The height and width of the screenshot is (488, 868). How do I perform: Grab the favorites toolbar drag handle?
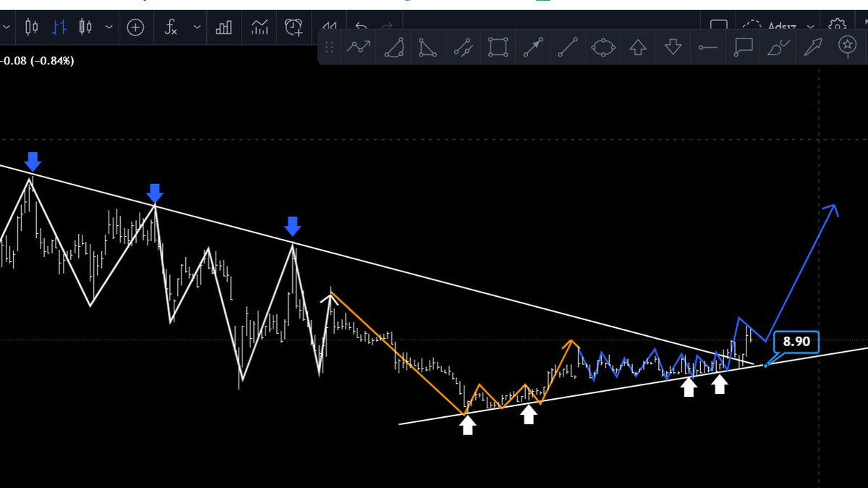tap(329, 47)
